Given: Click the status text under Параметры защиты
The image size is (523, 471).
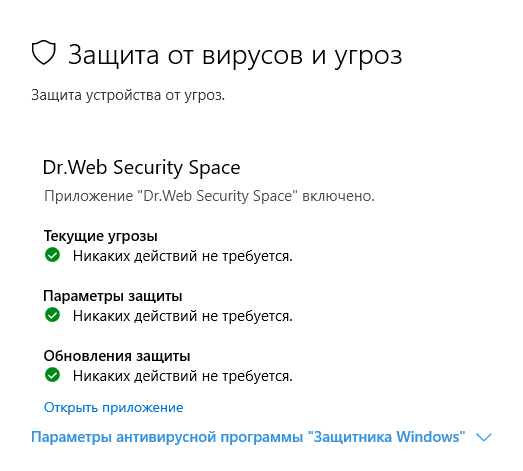Looking at the screenshot, I should click(183, 316).
